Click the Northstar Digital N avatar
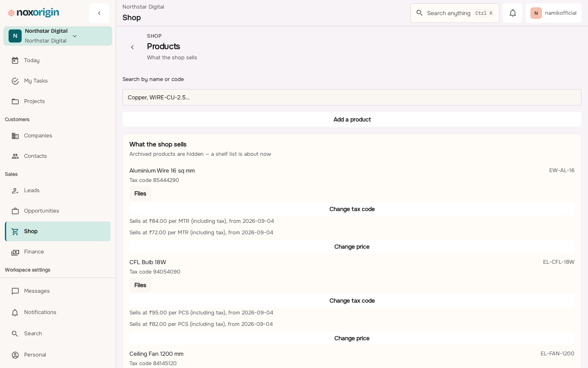Image resolution: width=588 pixels, height=368 pixels. click(x=15, y=36)
